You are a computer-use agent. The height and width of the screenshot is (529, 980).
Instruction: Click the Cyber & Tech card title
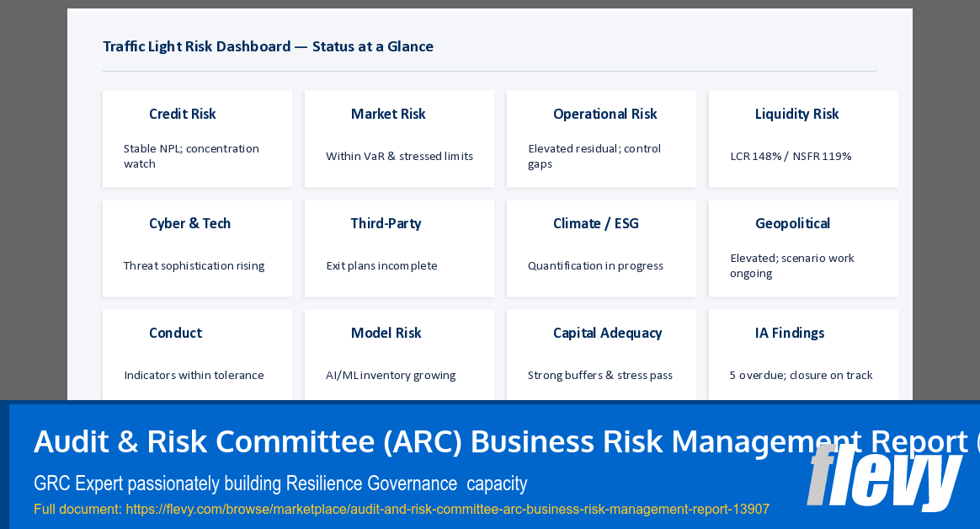[189, 223]
